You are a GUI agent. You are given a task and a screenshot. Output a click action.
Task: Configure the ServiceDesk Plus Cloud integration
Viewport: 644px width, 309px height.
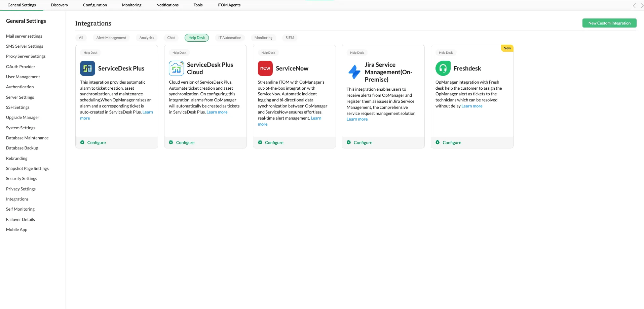pos(185,142)
